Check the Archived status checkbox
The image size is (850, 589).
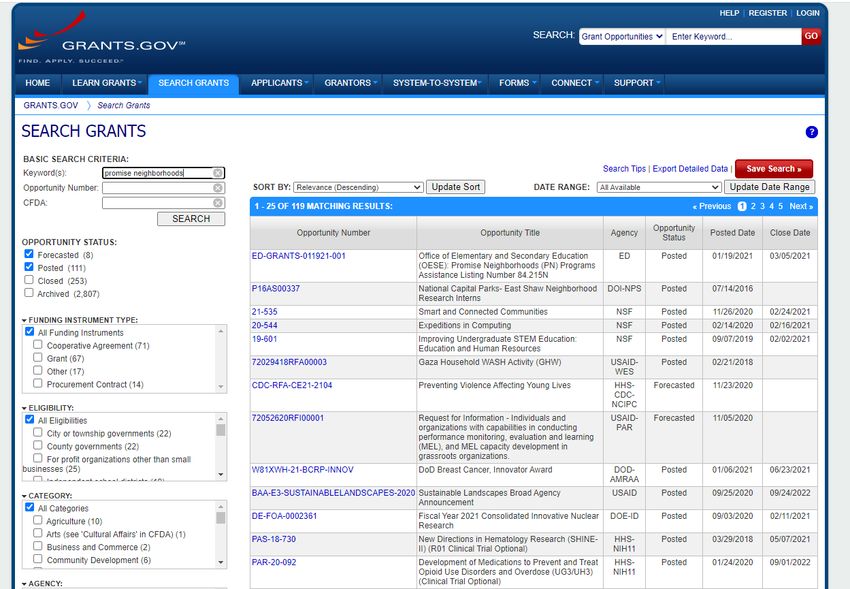point(29,293)
